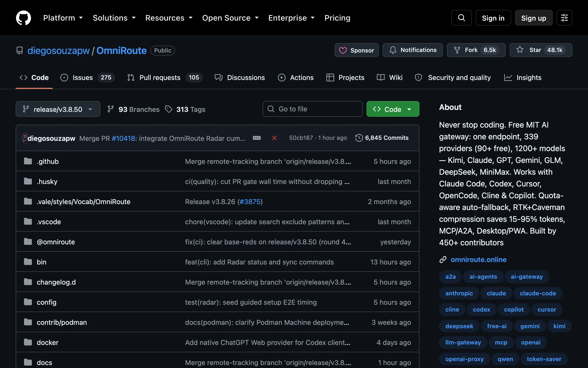Select the claude-code topic tag
Screen dimensions: 588x368
[x=538, y=293]
